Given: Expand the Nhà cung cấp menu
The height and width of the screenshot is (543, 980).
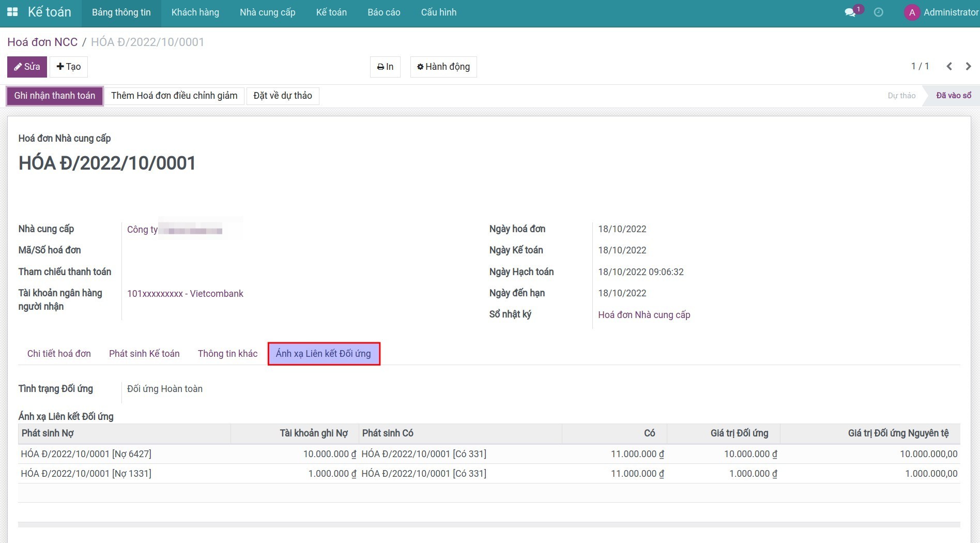Looking at the screenshot, I should (267, 12).
